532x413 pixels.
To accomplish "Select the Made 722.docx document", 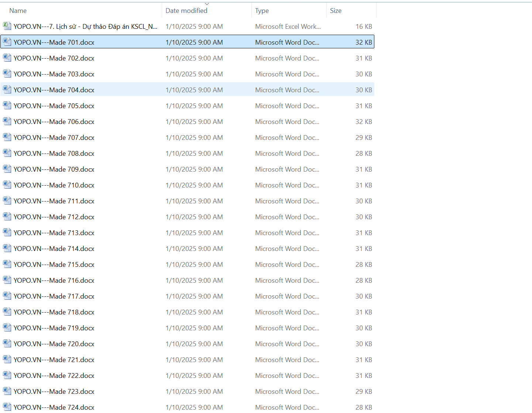I will [x=54, y=376].
